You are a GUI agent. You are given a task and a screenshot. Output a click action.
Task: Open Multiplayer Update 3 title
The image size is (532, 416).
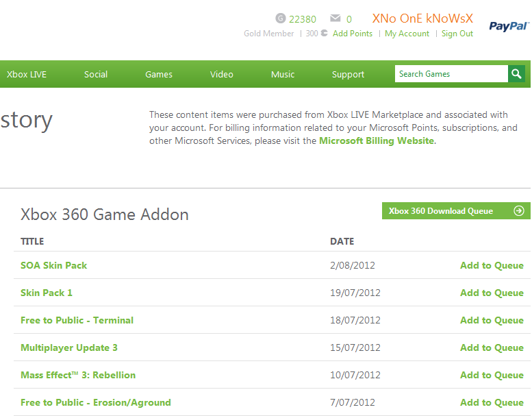69,347
